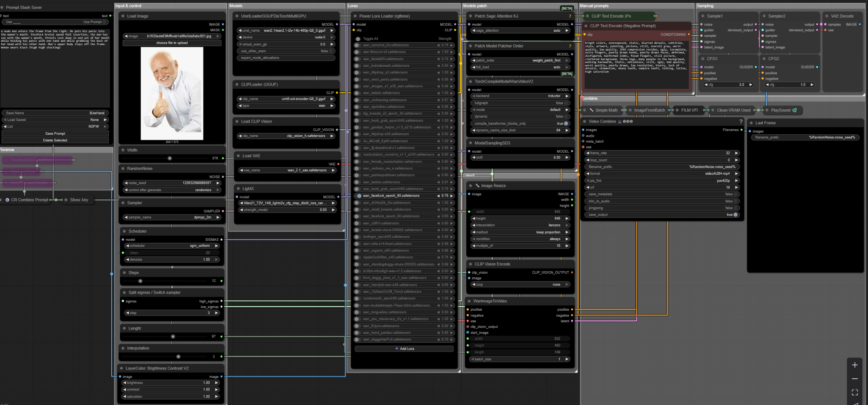Click the wrench icon on Image Resize node
This screenshot has width=868, height=405.
pos(477,186)
